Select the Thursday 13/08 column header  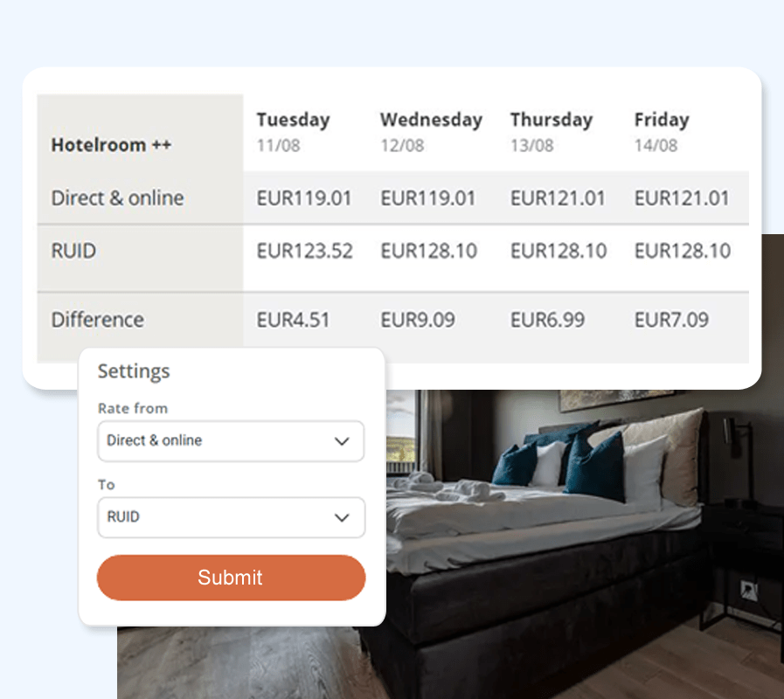[551, 131]
